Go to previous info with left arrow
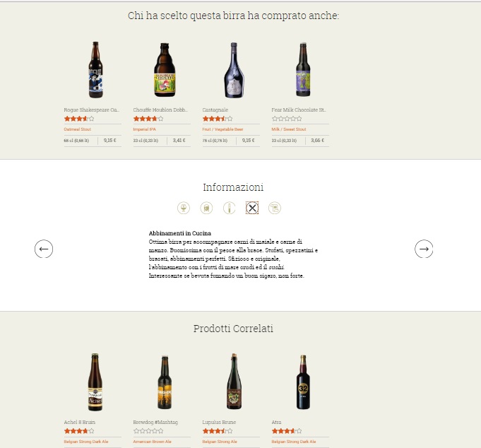The width and height of the screenshot is (481, 448). tap(44, 249)
